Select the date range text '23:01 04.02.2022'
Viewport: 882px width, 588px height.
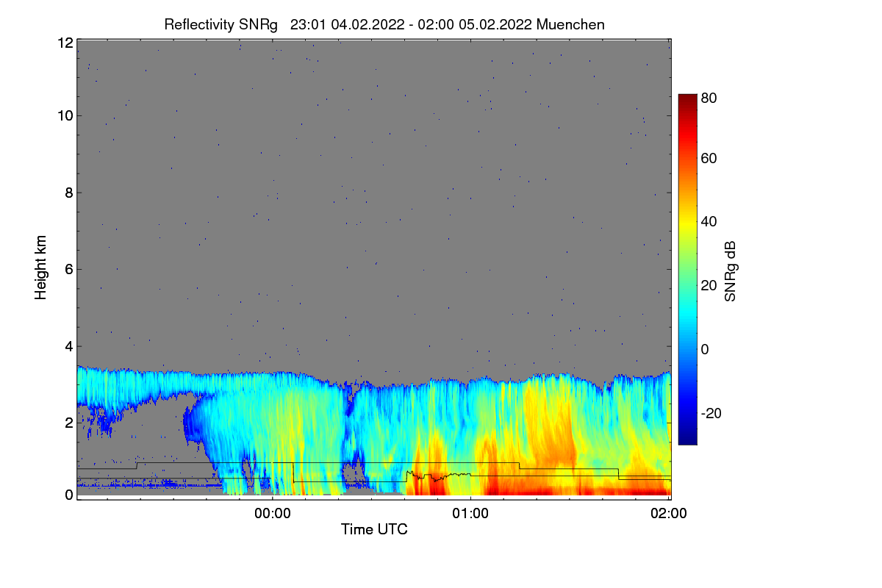coord(347,24)
